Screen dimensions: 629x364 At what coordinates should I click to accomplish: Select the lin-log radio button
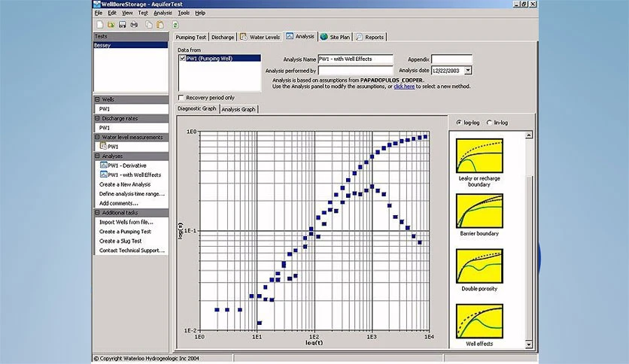pos(489,123)
